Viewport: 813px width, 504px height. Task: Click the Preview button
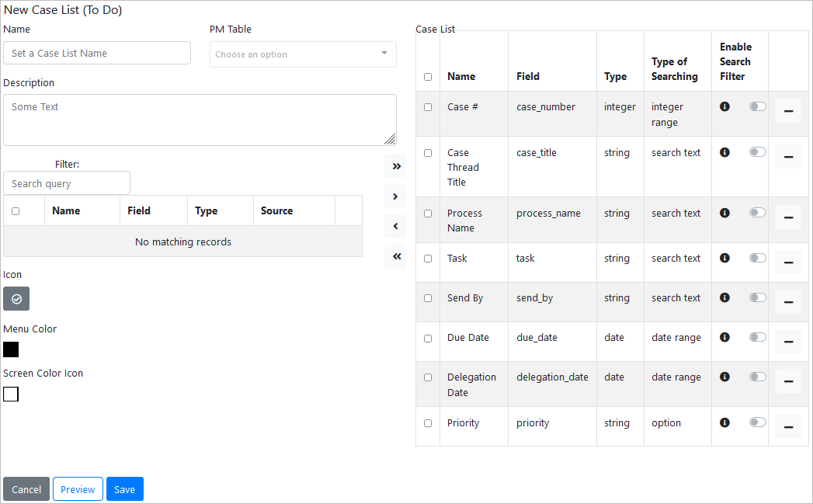[78, 489]
